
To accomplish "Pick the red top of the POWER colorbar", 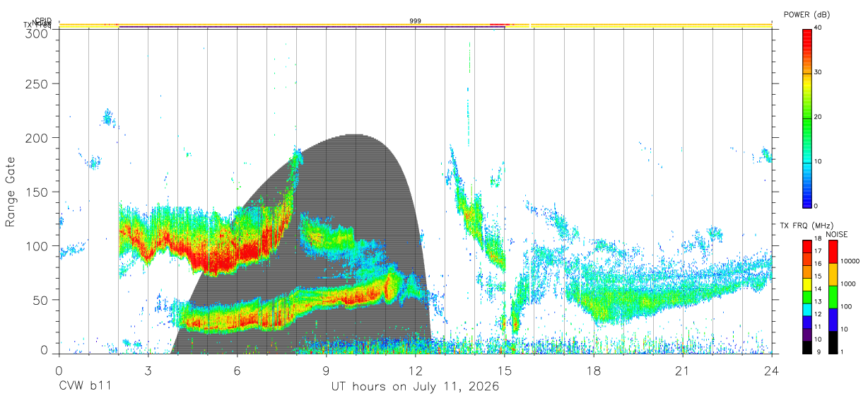I will [x=807, y=40].
